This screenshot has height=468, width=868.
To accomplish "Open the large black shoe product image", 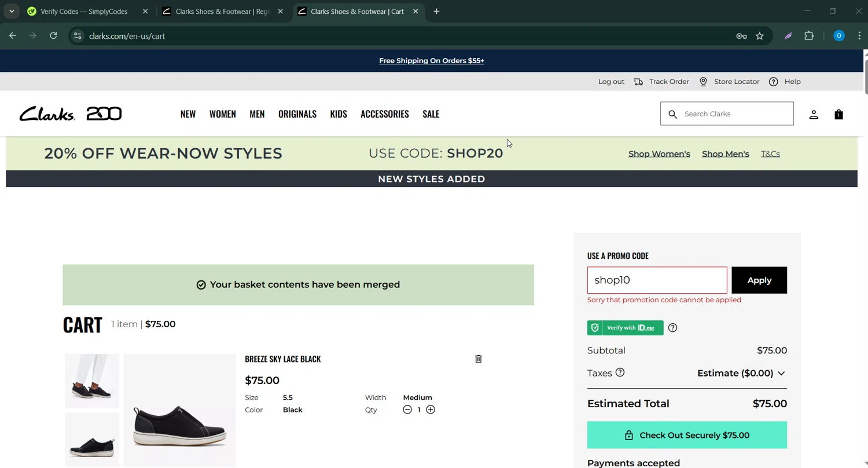I will coord(179,410).
